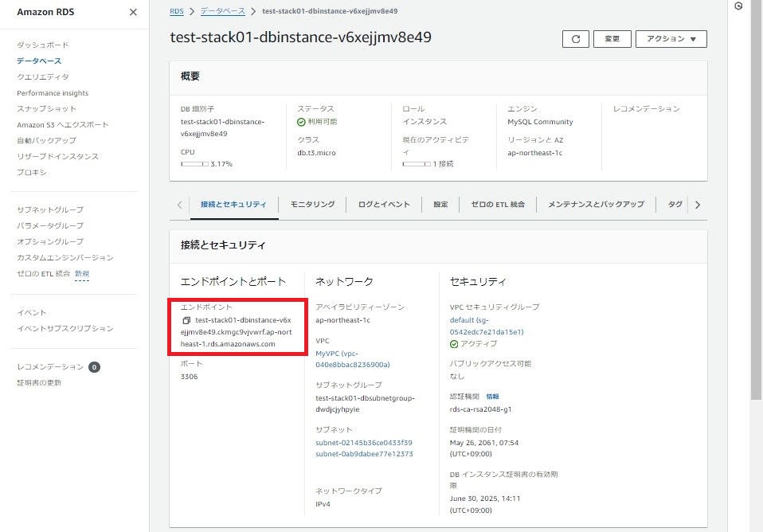Switch to the モニタリング tab
The image size is (763, 532).
point(312,204)
